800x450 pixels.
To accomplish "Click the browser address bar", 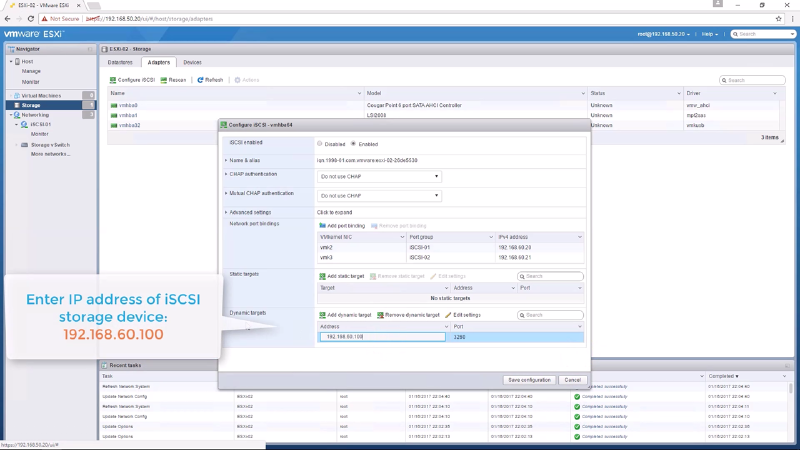I will 429,19.
